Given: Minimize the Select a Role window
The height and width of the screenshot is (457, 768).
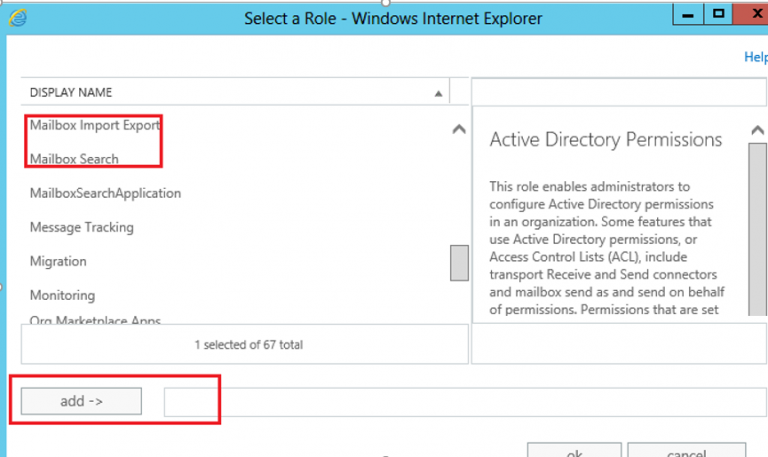Looking at the screenshot, I should coord(688,14).
